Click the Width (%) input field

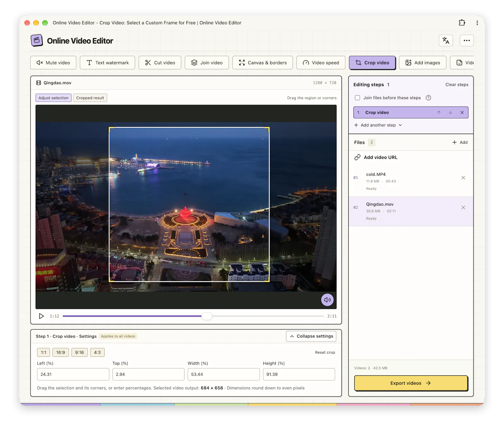pyautogui.click(x=224, y=374)
